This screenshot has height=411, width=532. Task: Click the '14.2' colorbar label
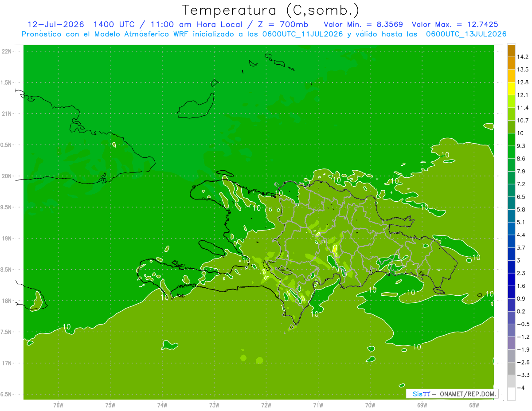tap(523, 57)
